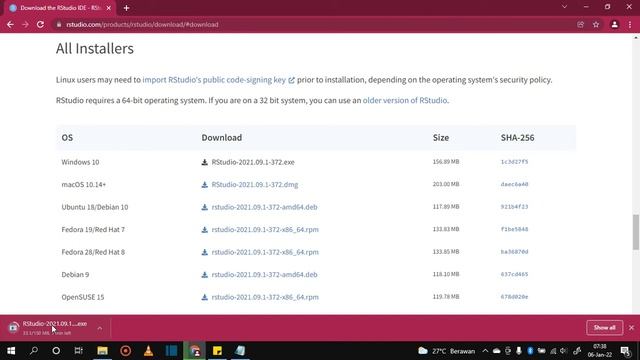The image size is (640, 360).
Task: Expand the download item options chevron
Action: click(100, 328)
